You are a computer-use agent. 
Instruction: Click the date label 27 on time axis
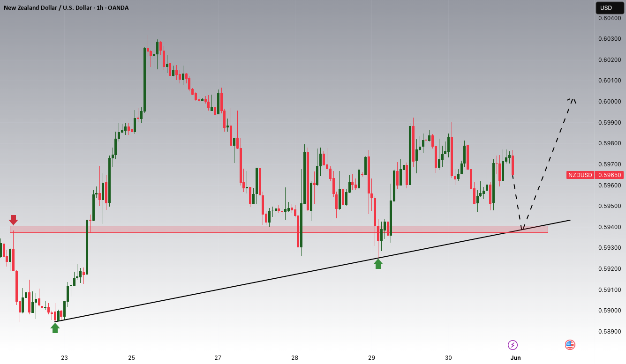(x=218, y=358)
